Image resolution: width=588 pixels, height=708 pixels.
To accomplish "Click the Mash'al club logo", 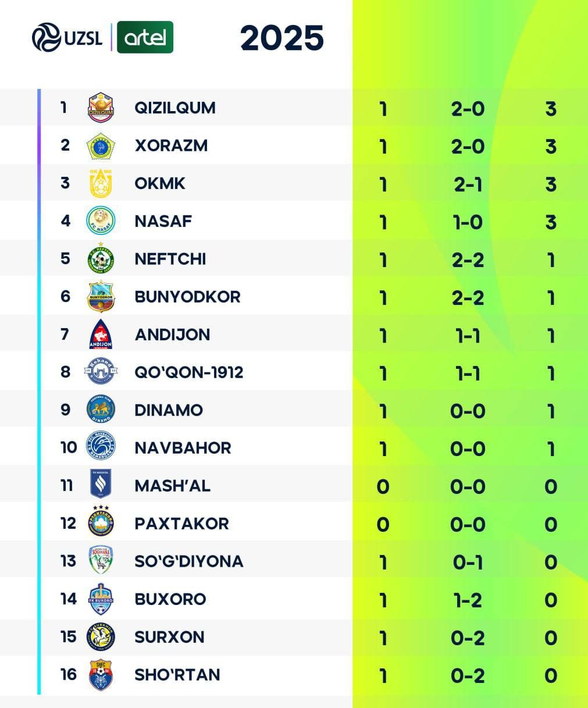I will point(101,485).
